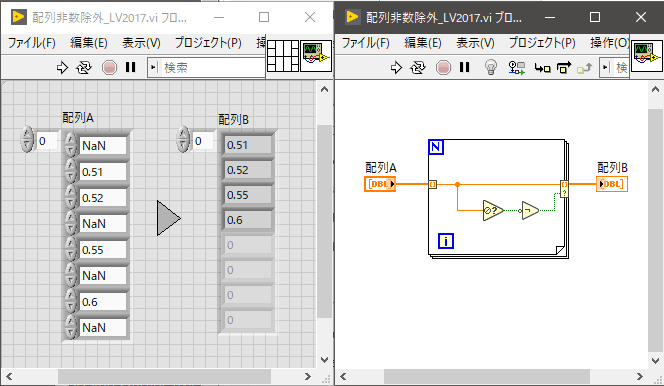Open ファイル(F) menu in block diagram window

366,43
